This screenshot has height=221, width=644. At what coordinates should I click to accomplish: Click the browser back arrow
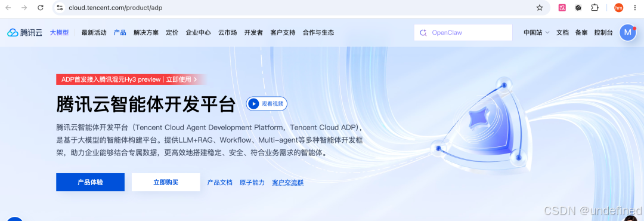coord(8,7)
